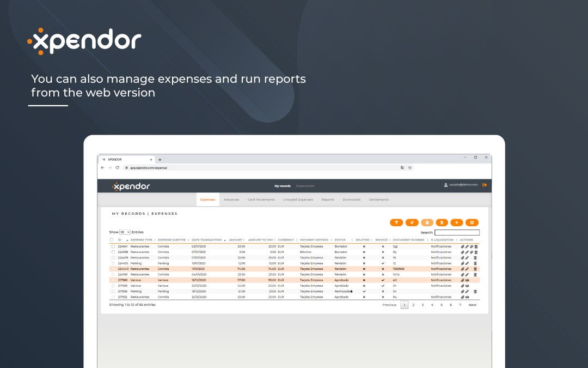
Task: Switch to the Advances tab
Action: click(231, 200)
